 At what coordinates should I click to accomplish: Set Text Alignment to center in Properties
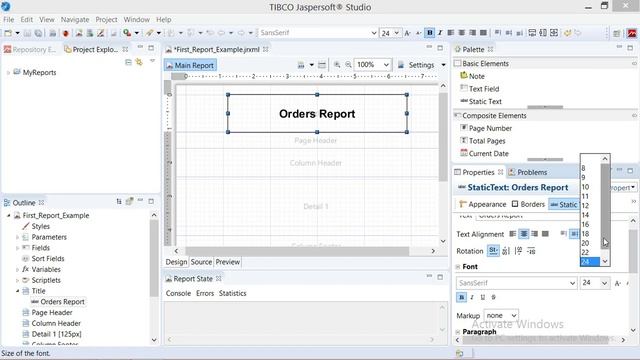pos(524,234)
